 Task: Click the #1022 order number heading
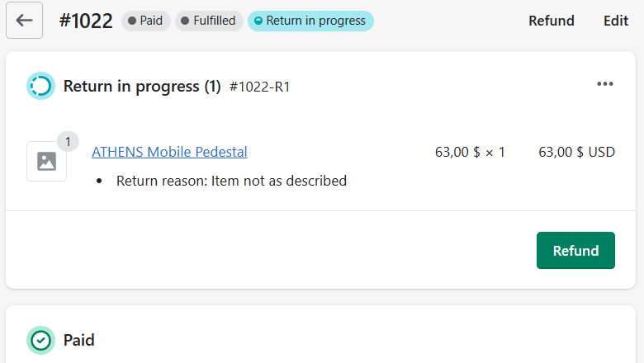click(x=86, y=21)
